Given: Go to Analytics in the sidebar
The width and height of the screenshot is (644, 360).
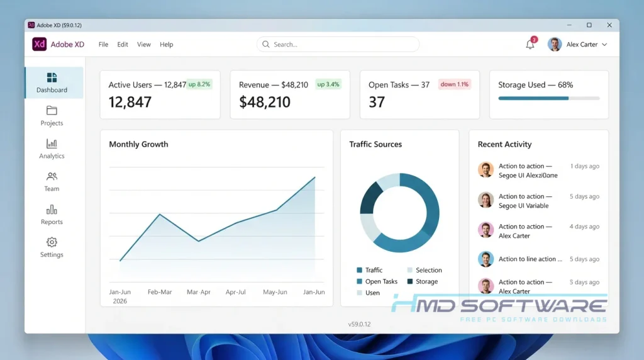Looking at the screenshot, I should click(x=52, y=149).
